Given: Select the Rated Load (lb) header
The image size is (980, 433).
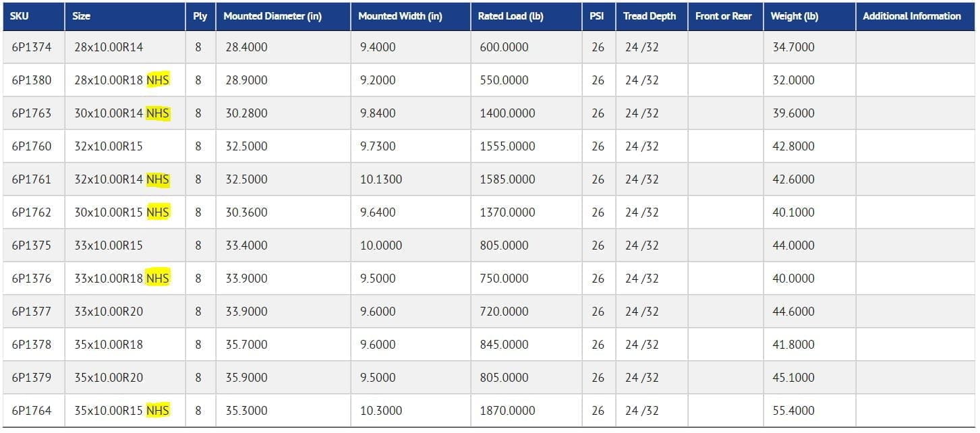Looking at the screenshot, I should tap(511, 16).
